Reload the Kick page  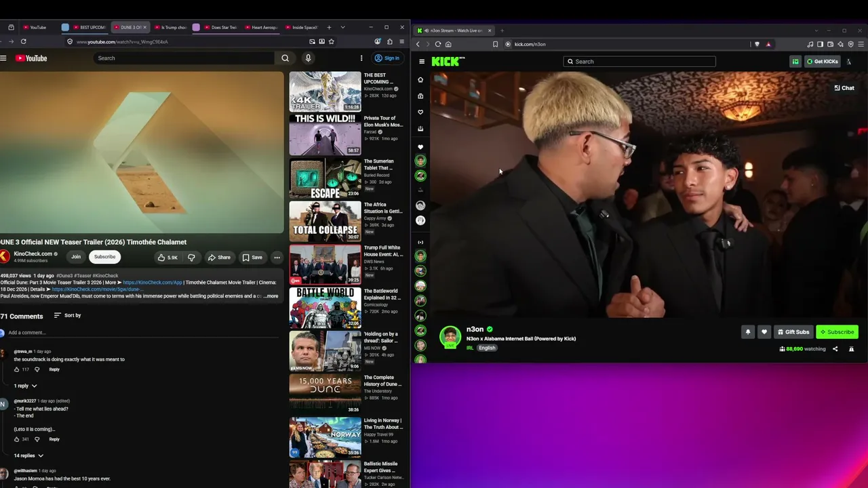[438, 44]
